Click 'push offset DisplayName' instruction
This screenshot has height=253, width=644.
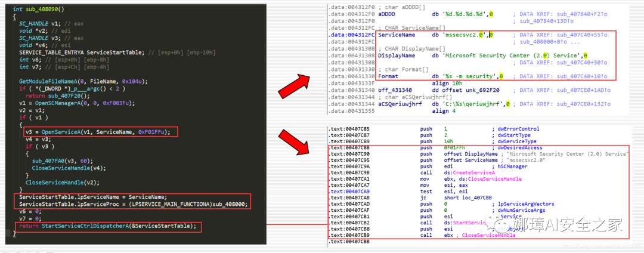pyautogui.click(x=524, y=153)
